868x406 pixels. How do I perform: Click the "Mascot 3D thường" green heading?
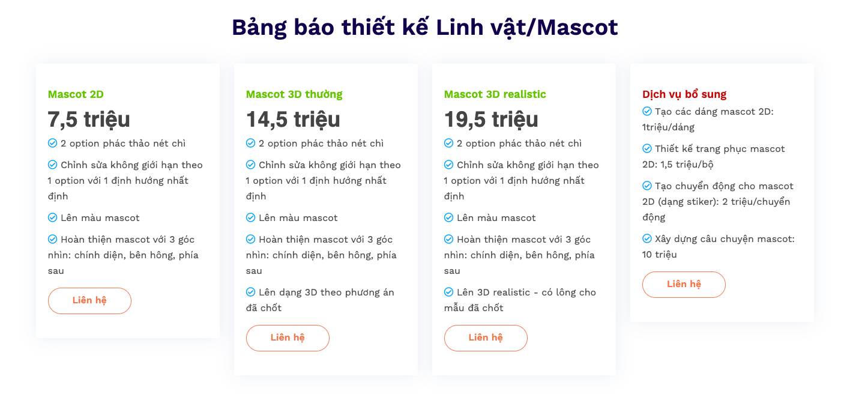point(294,94)
